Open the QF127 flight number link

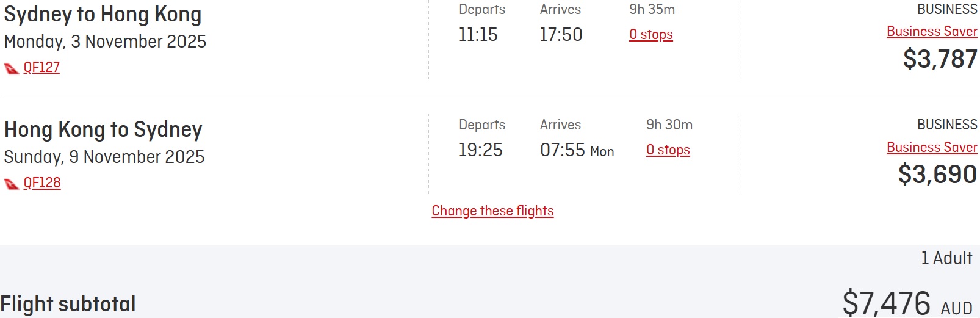pos(41,67)
